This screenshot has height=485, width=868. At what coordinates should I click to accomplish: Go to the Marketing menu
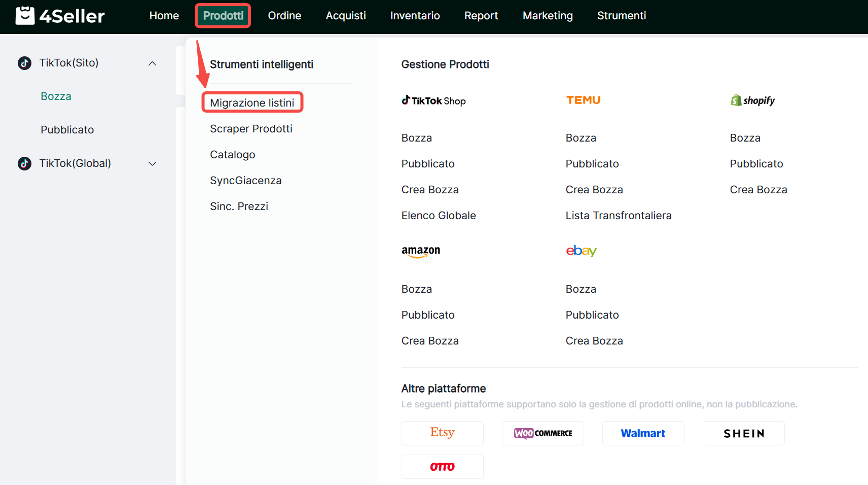coord(548,16)
